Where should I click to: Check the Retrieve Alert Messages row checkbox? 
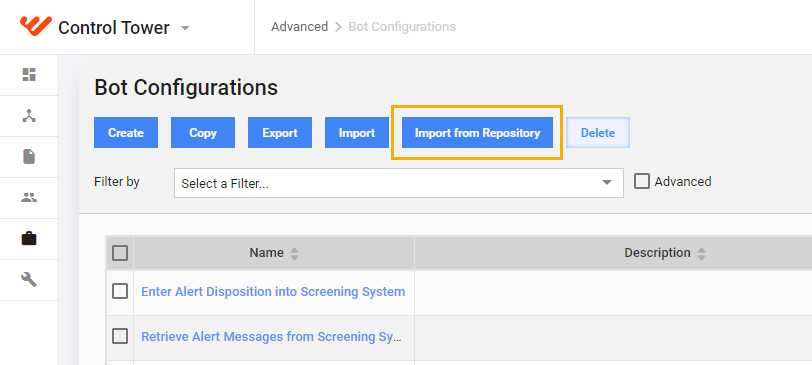pos(120,337)
